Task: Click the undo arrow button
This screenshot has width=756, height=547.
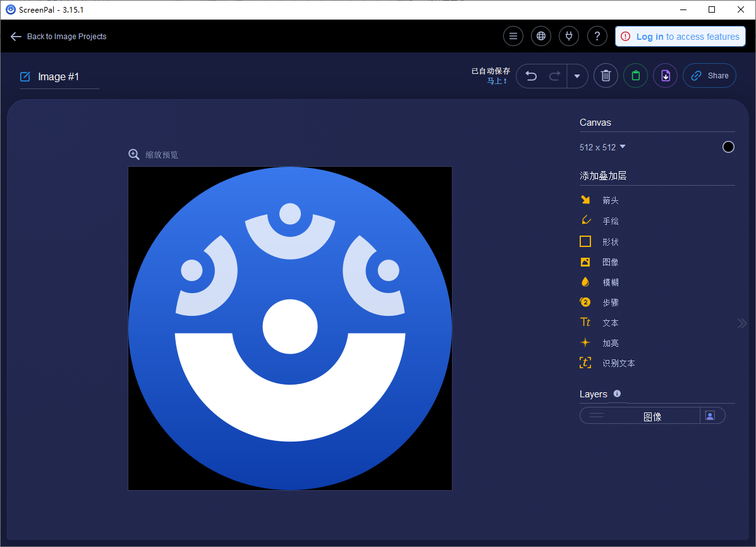Action: (531, 76)
